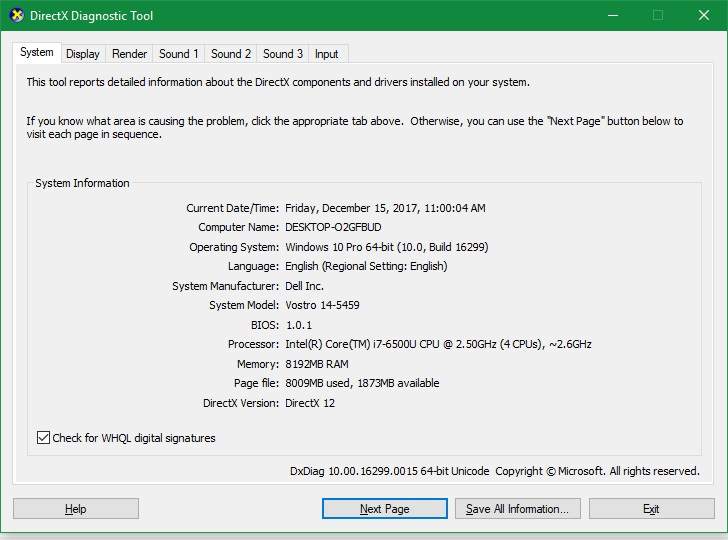Click the Language label
Viewport: 728px width, 540px height.
253,266
